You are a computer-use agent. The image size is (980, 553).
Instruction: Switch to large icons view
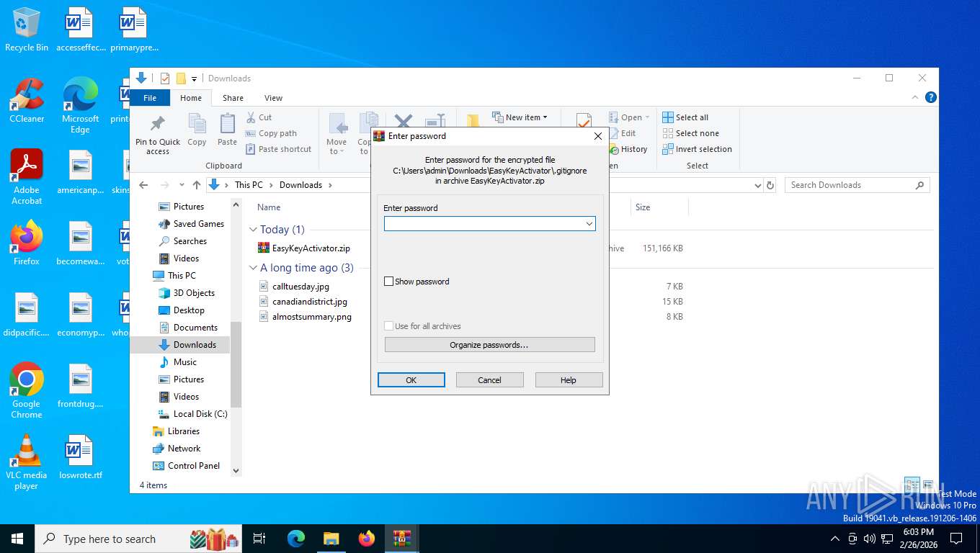928,485
